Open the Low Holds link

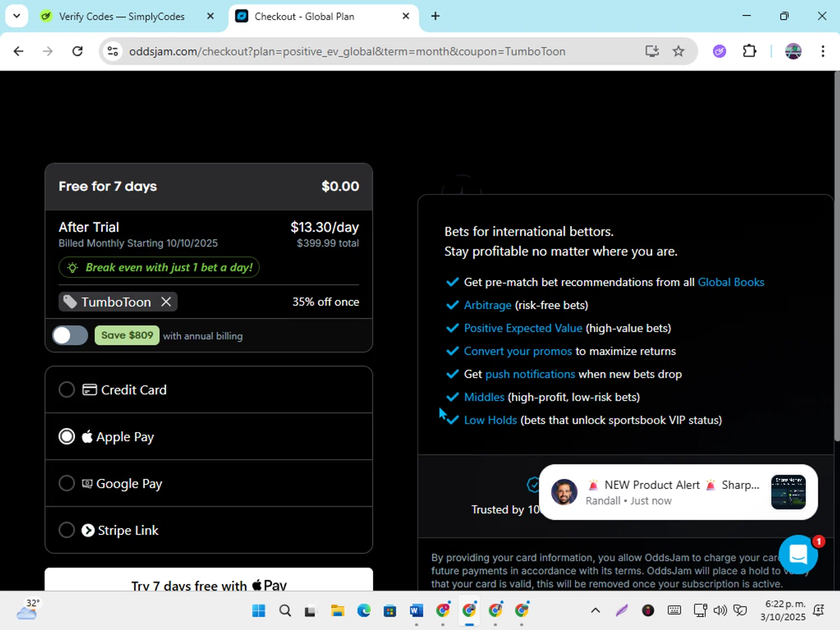491,420
